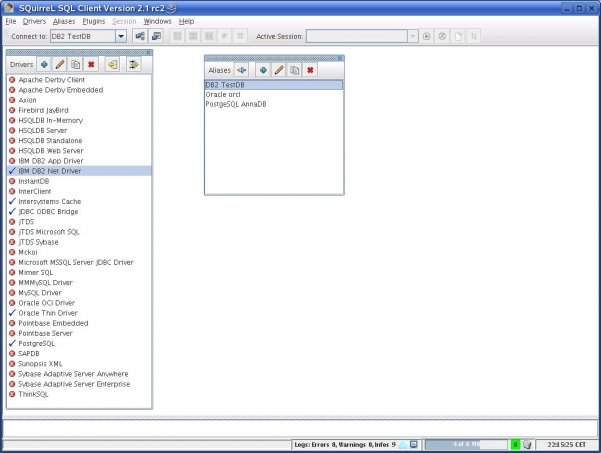Expand the Active Session dropdown arrow
The image size is (601, 453).
point(412,36)
